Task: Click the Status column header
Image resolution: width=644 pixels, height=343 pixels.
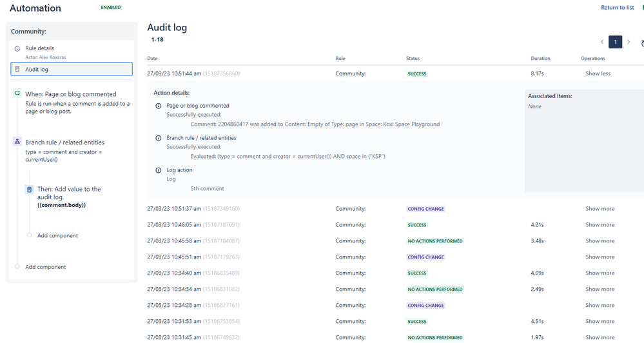Action: point(413,58)
